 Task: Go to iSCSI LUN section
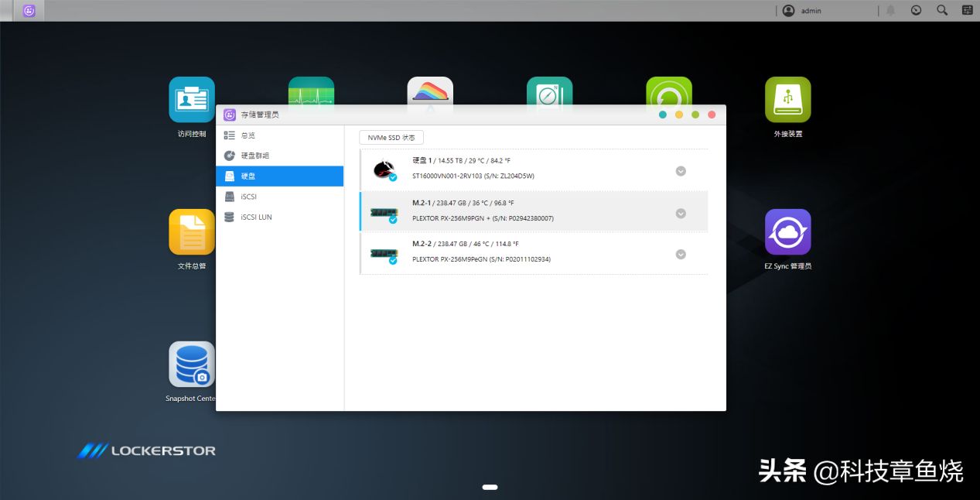[256, 217]
